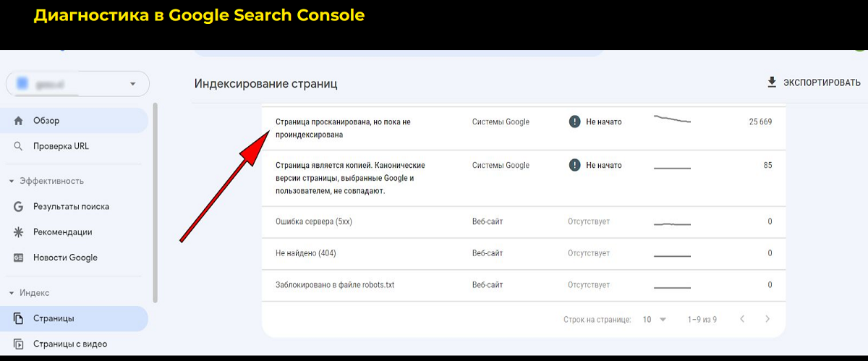Click the Overview home icon

19,121
